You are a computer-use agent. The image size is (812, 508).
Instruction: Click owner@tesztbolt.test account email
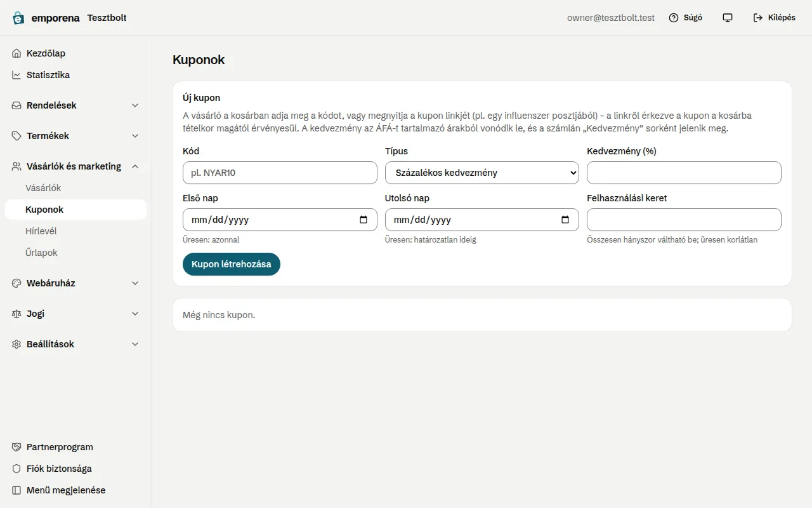[x=611, y=18]
